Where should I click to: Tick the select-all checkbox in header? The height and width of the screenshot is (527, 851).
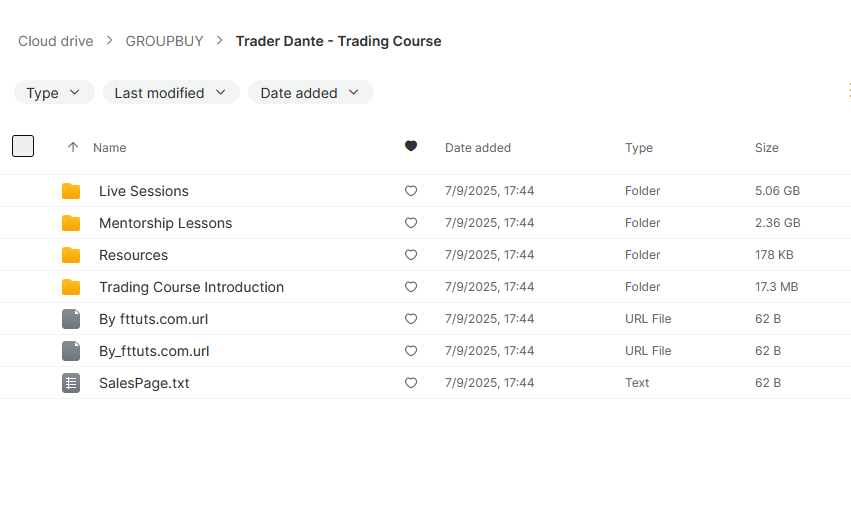[x=23, y=146]
